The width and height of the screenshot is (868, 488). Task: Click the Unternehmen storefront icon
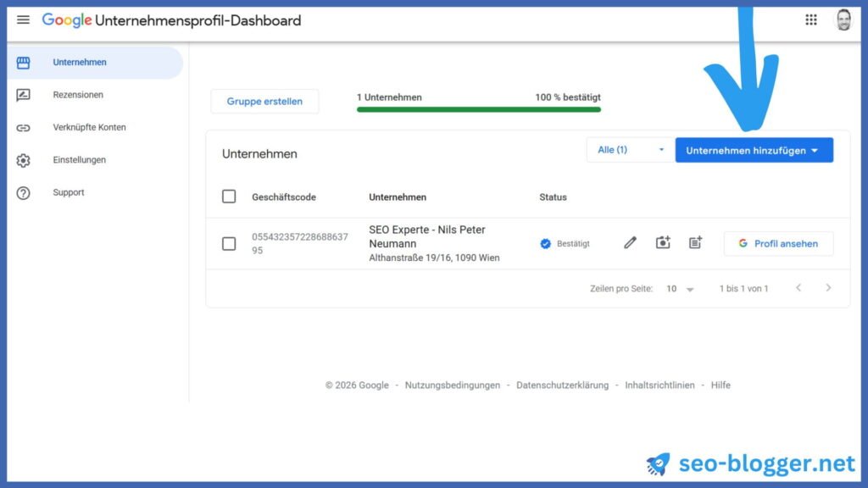click(x=23, y=63)
